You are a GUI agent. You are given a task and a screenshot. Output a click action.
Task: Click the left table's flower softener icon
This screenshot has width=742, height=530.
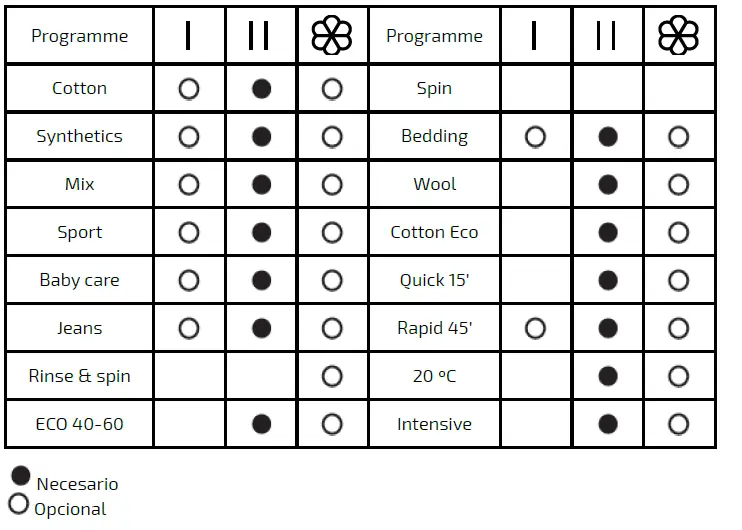point(332,36)
